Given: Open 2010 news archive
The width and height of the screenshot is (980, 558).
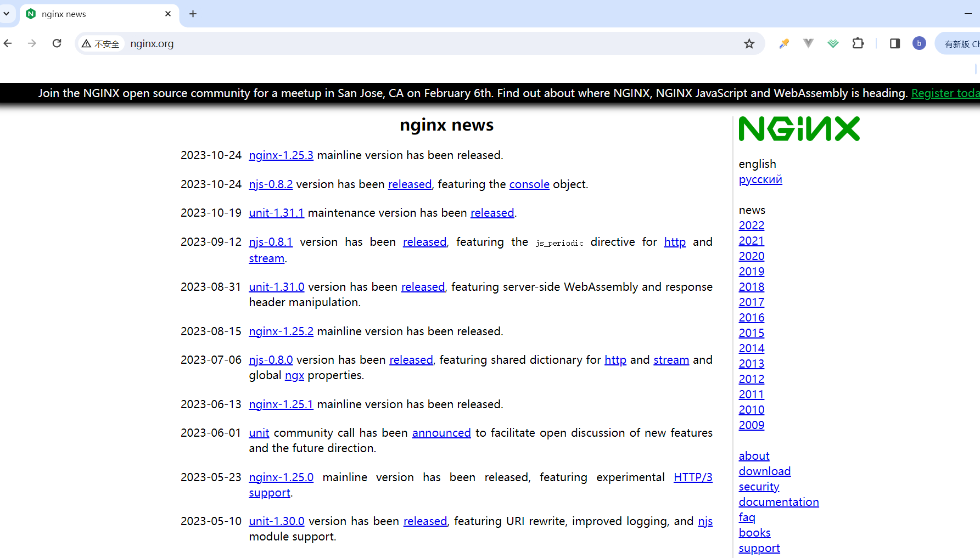Looking at the screenshot, I should (752, 410).
